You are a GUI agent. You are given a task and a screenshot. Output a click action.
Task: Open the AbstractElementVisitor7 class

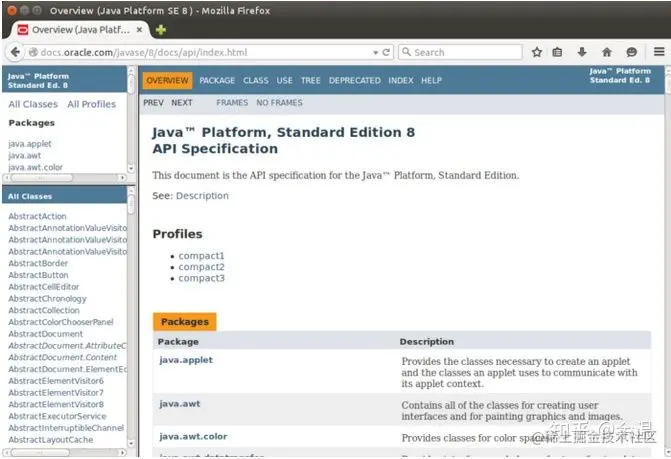point(56,393)
